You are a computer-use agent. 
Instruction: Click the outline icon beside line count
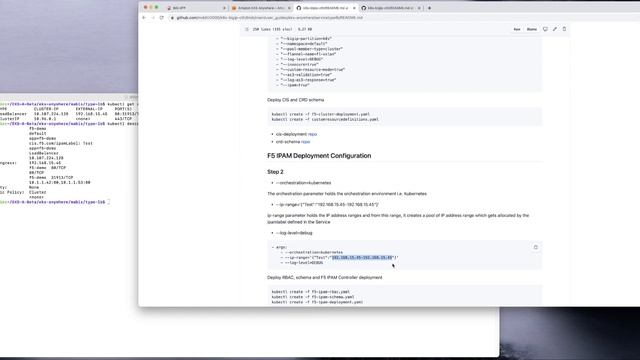pos(247,29)
